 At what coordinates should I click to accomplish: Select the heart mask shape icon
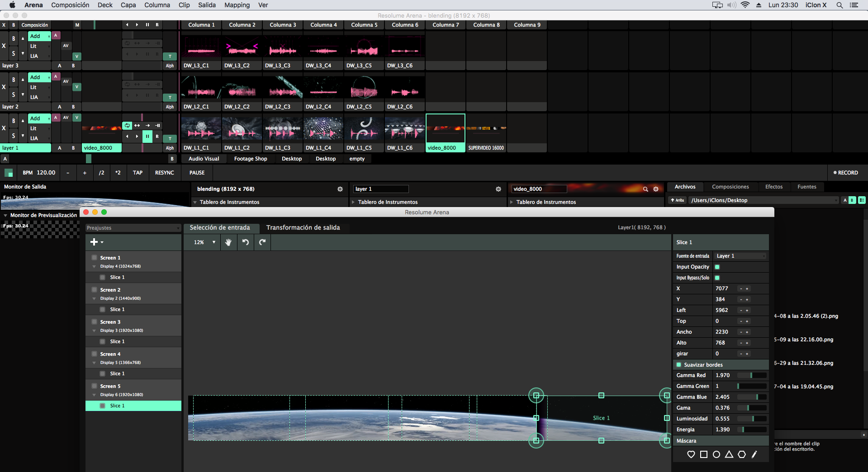691,454
